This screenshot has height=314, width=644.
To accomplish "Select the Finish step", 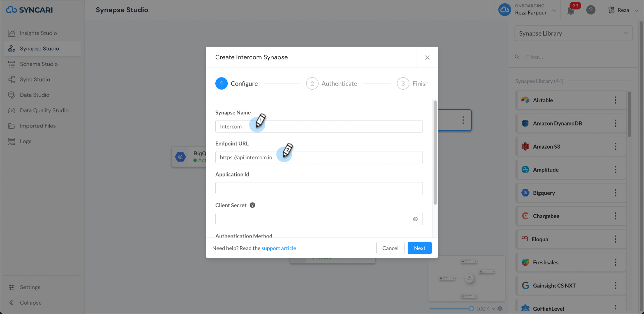I will (x=413, y=84).
